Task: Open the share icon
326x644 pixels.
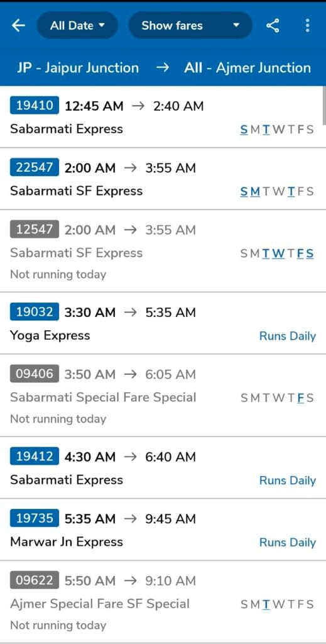Action: pyautogui.click(x=273, y=25)
